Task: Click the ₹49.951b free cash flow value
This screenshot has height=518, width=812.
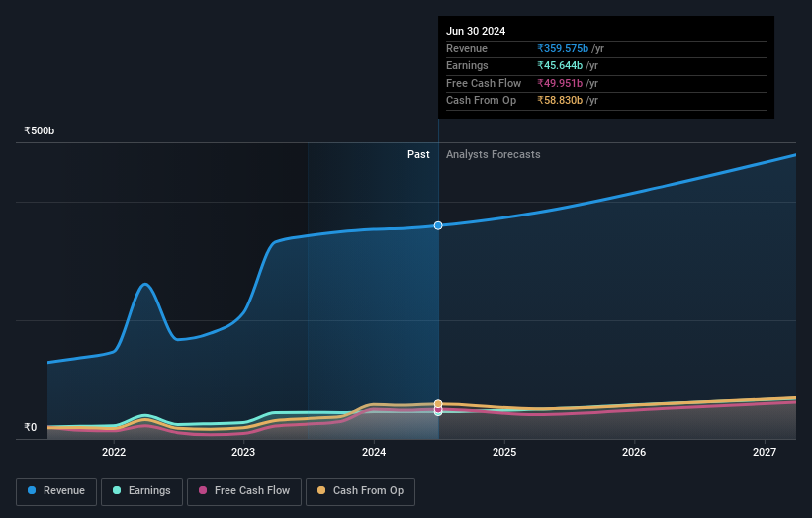Action: [x=560, y=83]
